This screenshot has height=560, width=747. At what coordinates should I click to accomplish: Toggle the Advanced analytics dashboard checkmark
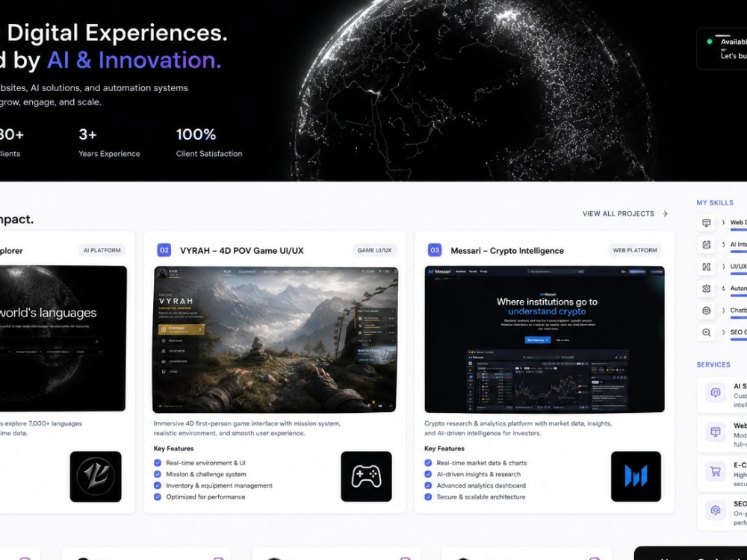[x=428, y=485]
